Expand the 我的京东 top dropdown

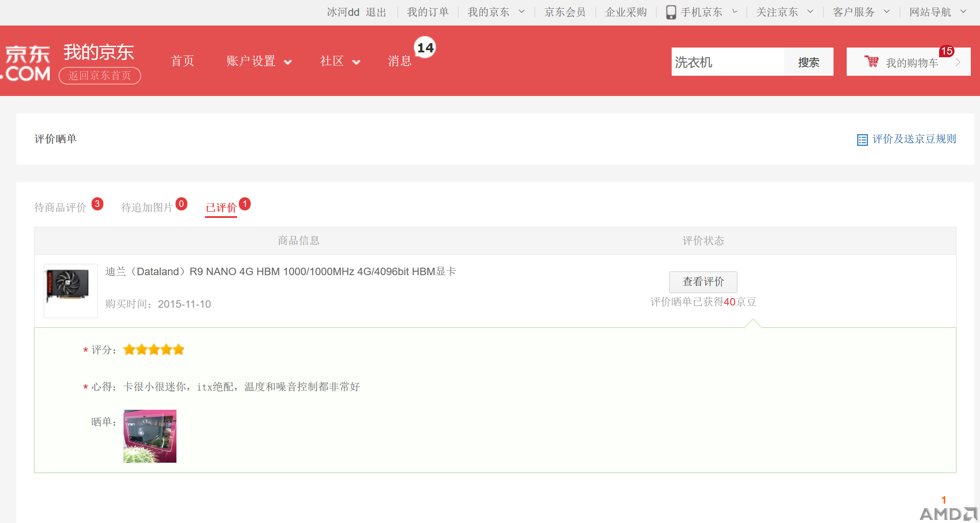point(522,12)
